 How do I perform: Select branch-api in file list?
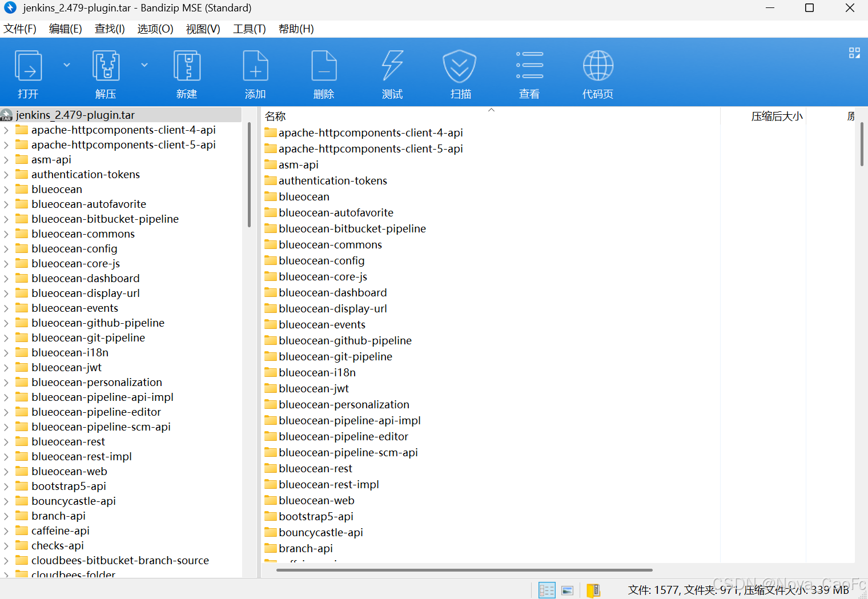point(306,548)
